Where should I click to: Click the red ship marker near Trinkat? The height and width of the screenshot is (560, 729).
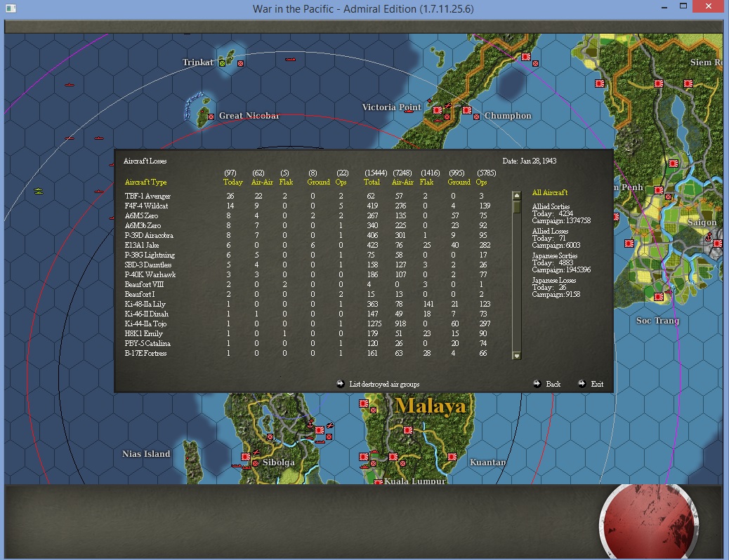(x=290, y=60)
